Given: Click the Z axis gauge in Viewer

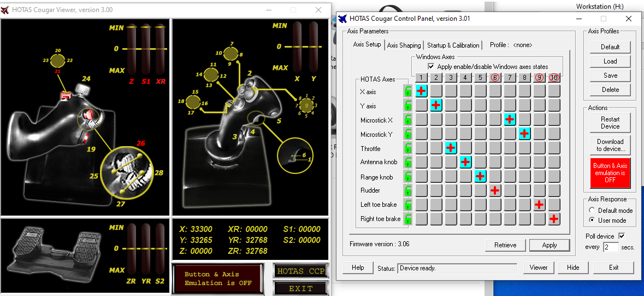Looking at the screenshot, I should click(132, 49).
